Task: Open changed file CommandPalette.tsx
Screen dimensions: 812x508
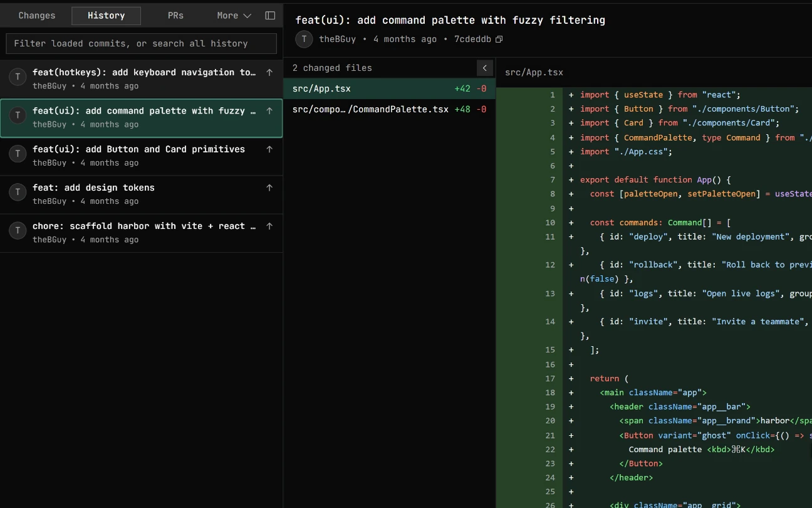Action: coord(389,109)
